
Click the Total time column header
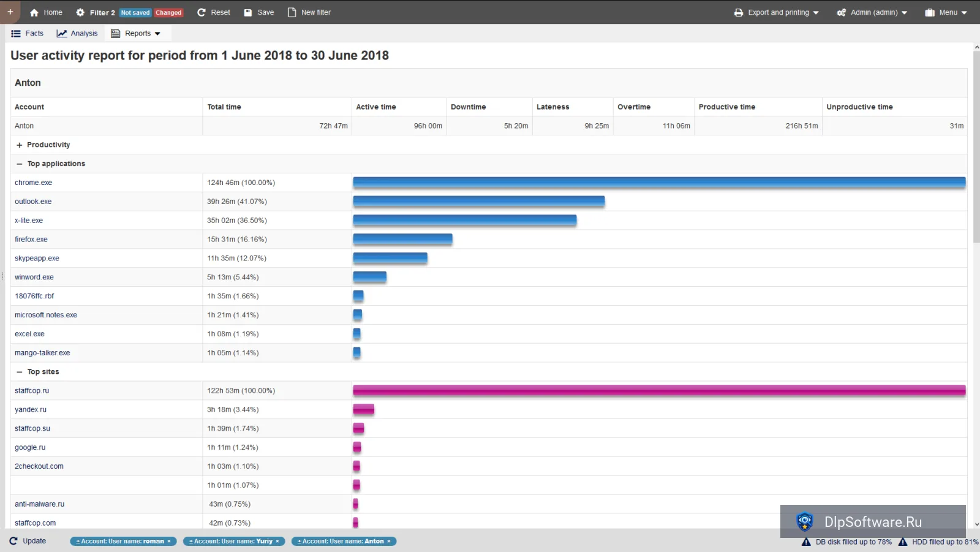[224, 107]
